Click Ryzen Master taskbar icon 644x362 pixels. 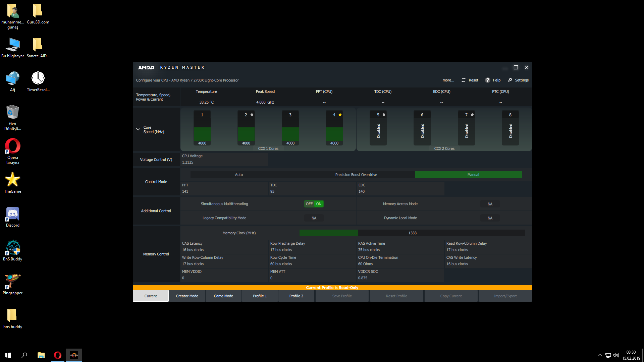pyautogui.click(x=74, y=355)
